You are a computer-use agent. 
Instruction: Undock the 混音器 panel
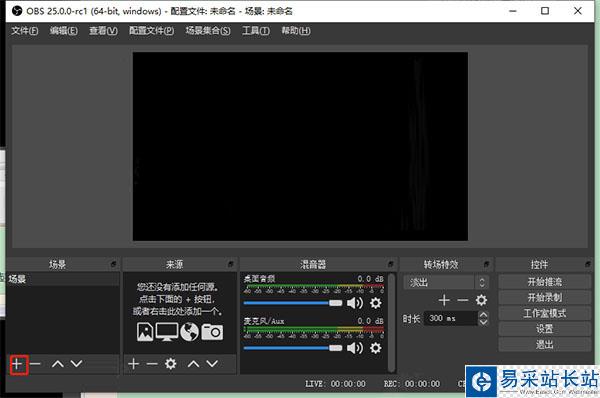tap(390, 264)
